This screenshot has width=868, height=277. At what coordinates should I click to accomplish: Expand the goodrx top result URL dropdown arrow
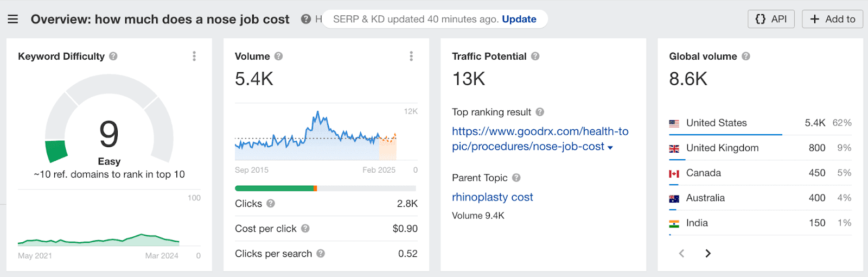pyautogui.click(x=610, y=148)
